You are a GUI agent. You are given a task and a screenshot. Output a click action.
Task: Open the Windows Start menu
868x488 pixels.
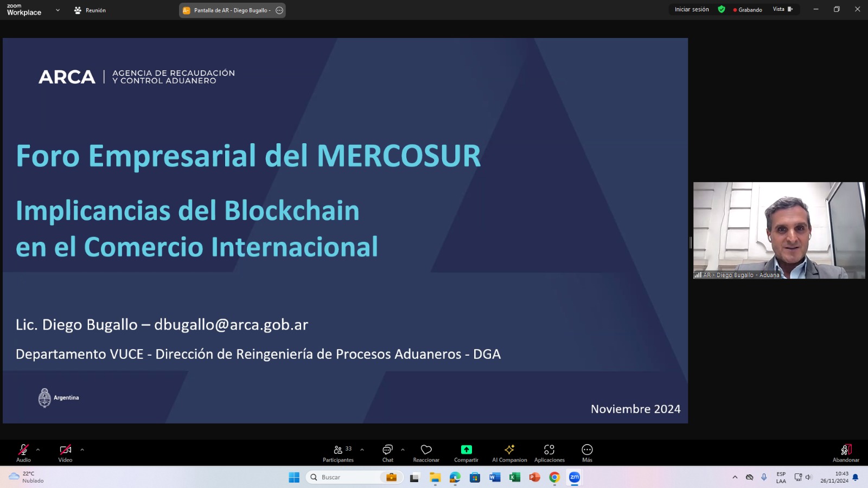(294, 477)
